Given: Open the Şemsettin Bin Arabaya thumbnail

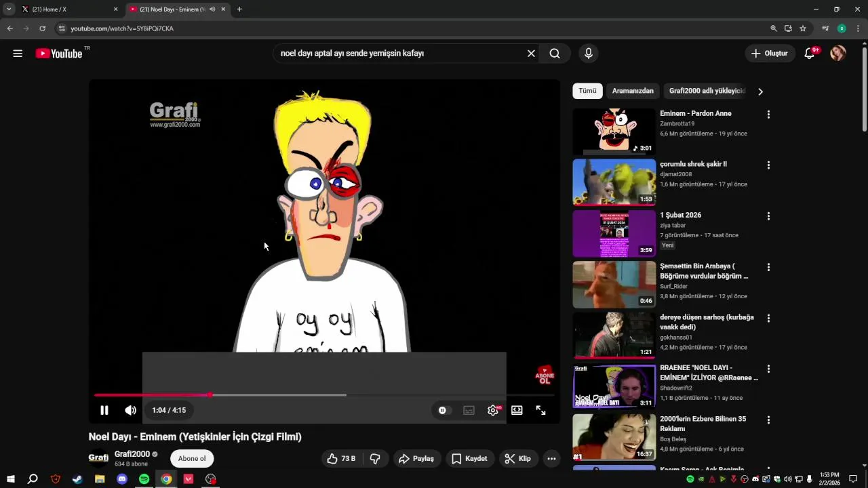Looking at the screenshot, I should click(x=614, y=285).
